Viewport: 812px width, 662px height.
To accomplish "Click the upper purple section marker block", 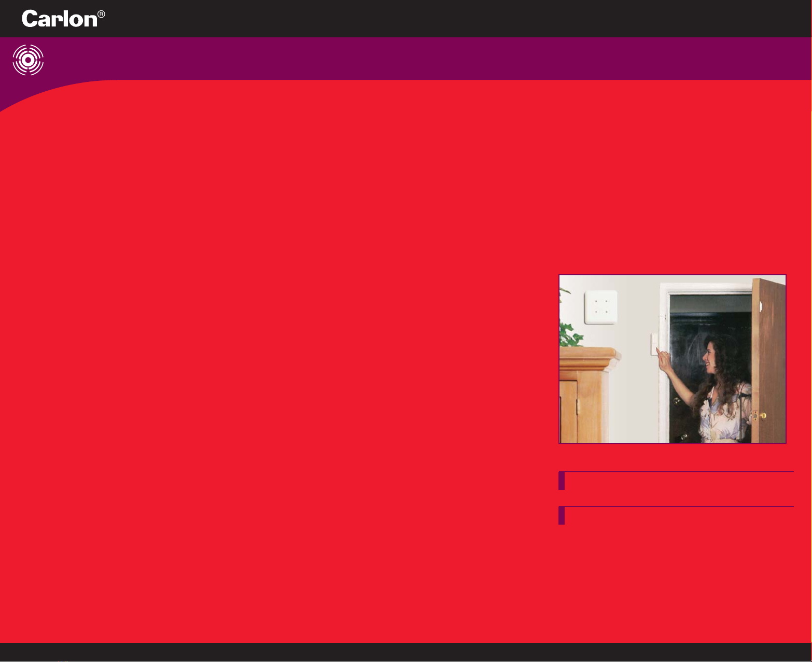I will coord(562,481).
